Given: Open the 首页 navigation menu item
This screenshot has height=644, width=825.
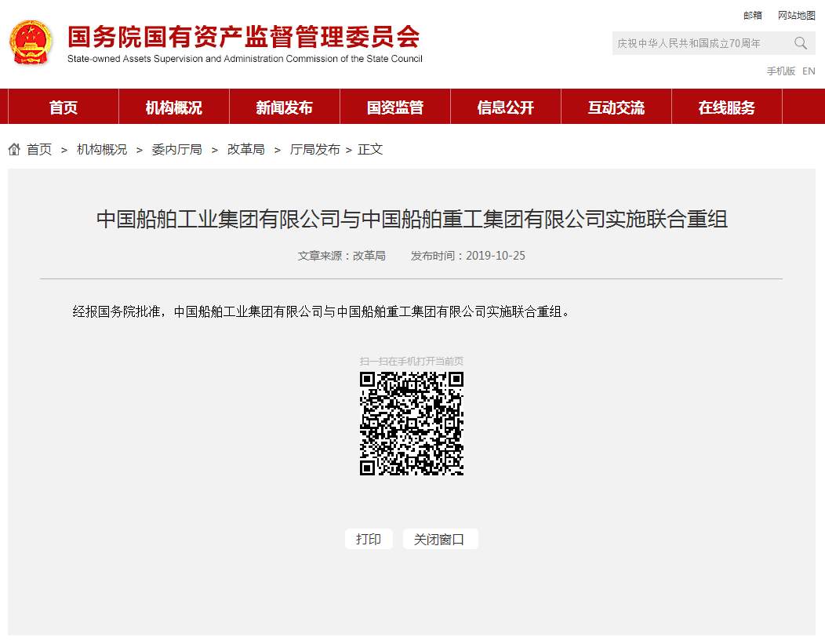Looking at the screenshot, I should 64,107.
